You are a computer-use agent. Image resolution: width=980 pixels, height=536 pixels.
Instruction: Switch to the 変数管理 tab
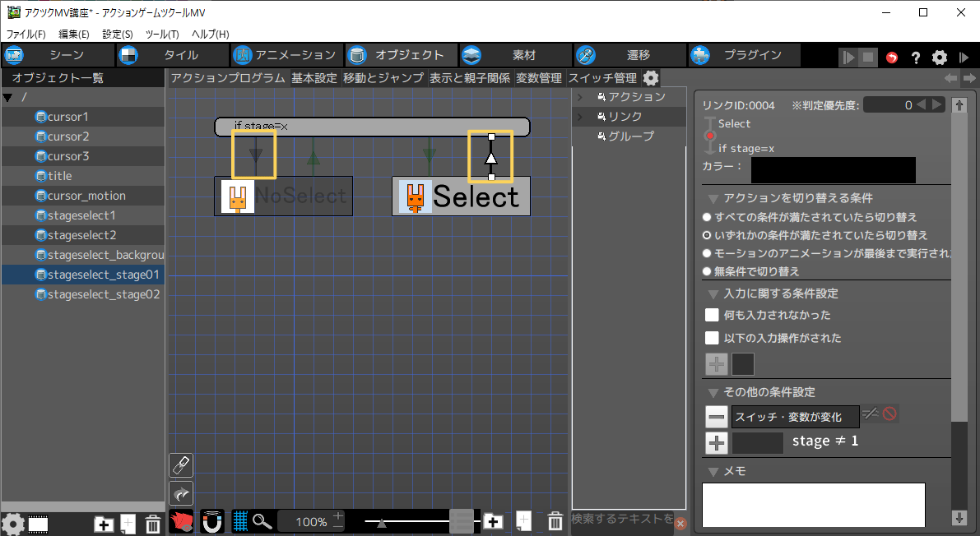click(x=539, y=78)
